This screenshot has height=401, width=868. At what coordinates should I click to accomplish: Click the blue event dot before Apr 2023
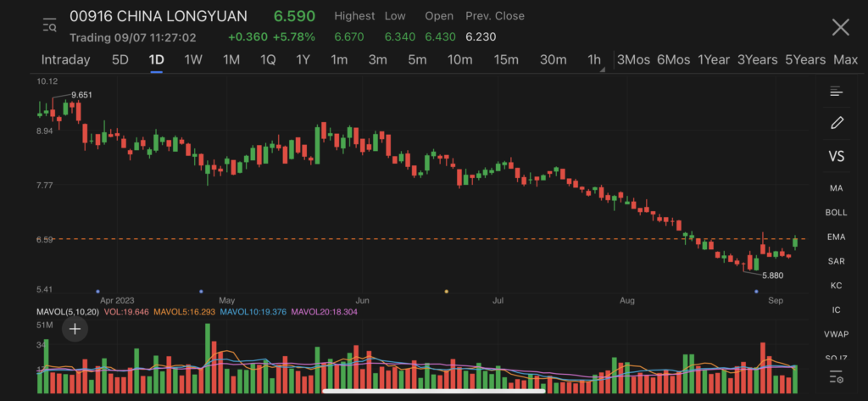tap(97, 292)
